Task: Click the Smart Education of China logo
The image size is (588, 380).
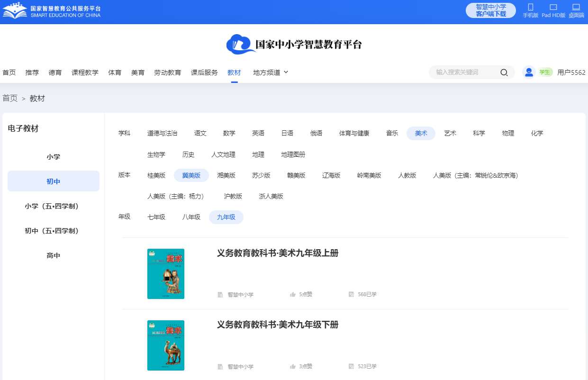Action: click(52, 11)
